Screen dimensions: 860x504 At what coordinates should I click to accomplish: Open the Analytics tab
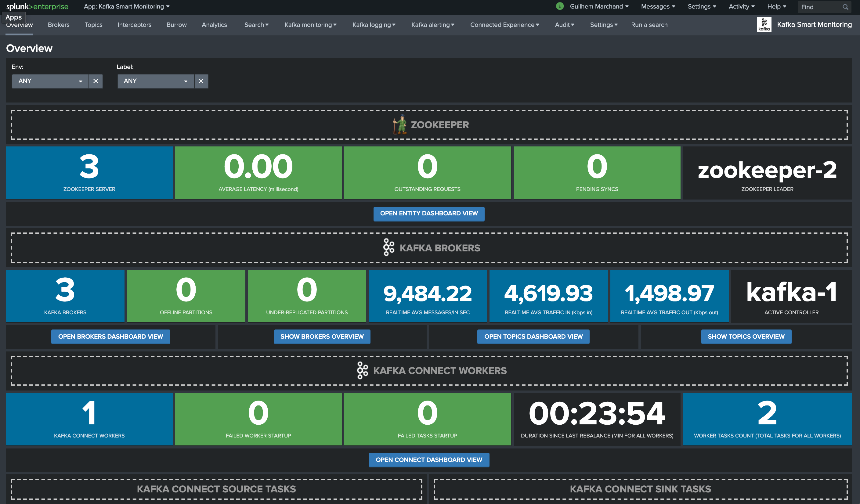click(x=214, y=25)
